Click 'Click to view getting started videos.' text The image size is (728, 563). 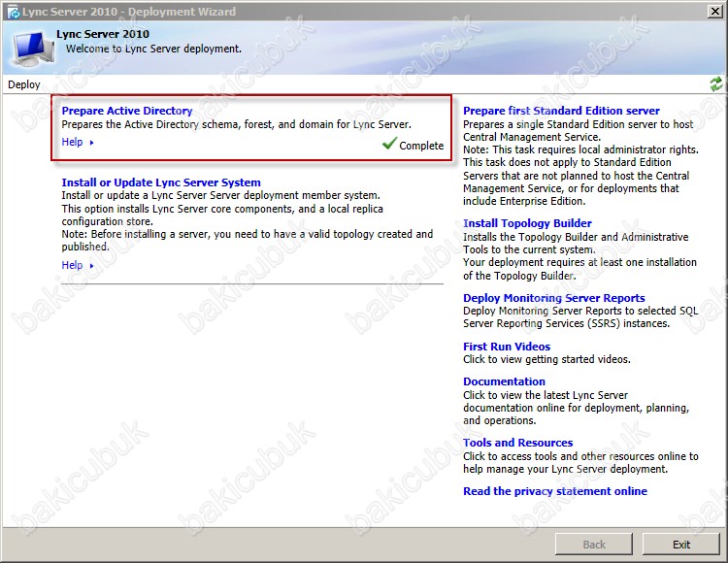click(546, 359)
